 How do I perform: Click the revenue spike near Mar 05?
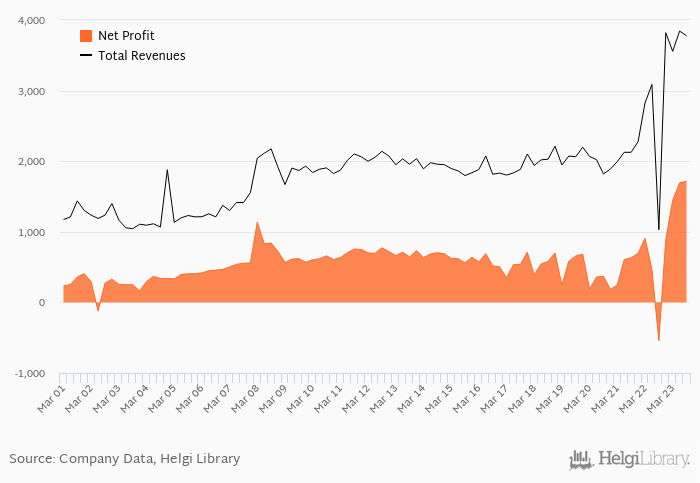167,170
